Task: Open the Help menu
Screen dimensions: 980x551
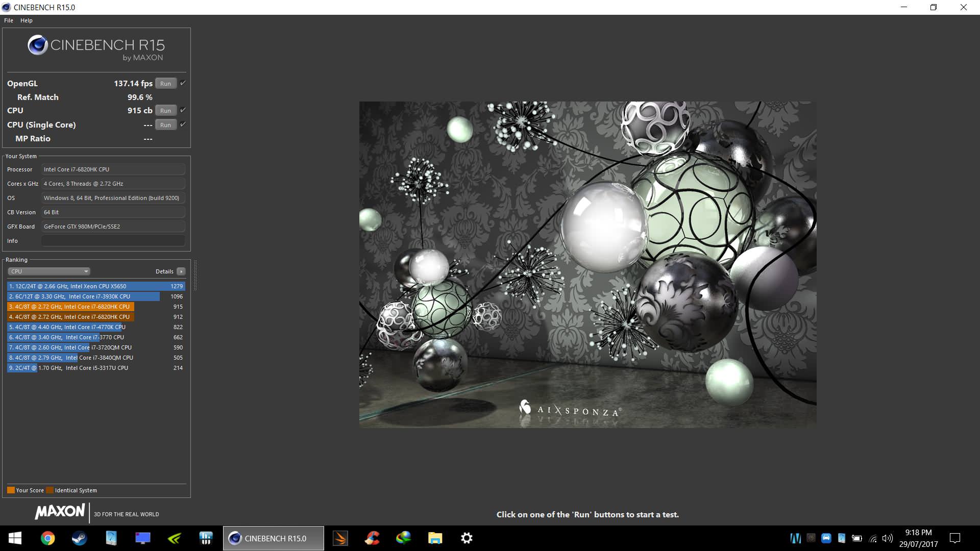Action: coord(27,20)
